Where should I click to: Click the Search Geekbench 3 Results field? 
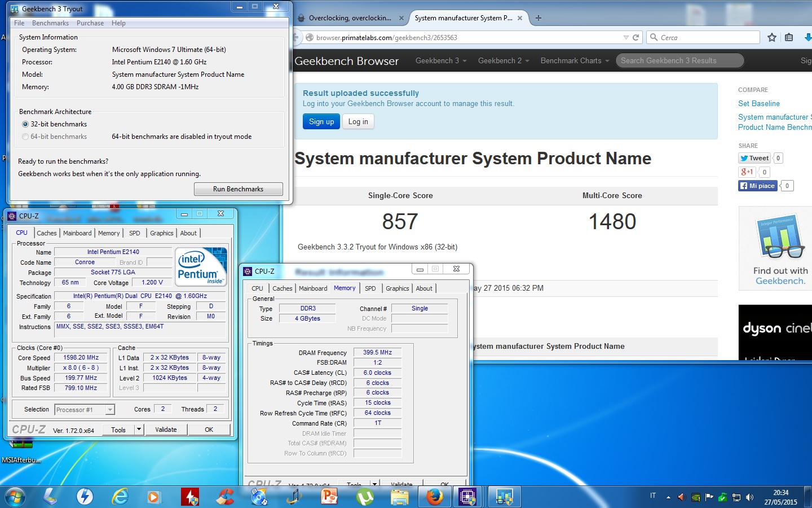[679, 60]
